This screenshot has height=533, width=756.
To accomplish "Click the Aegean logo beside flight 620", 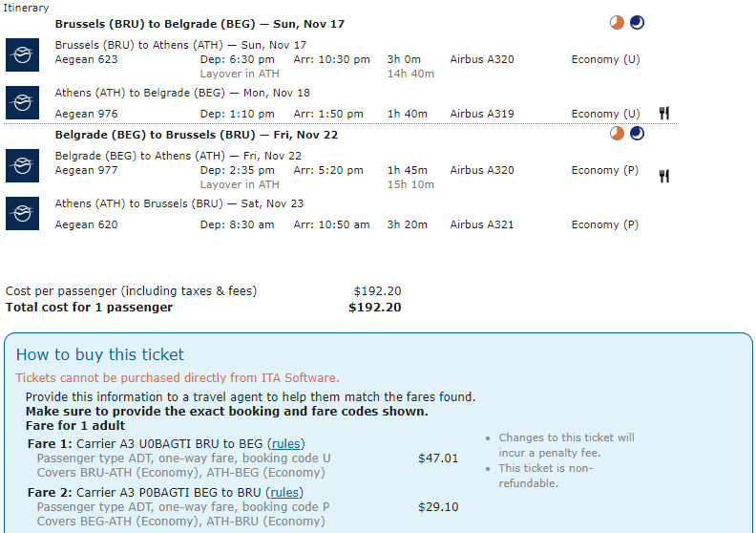I will click(22, 213).
